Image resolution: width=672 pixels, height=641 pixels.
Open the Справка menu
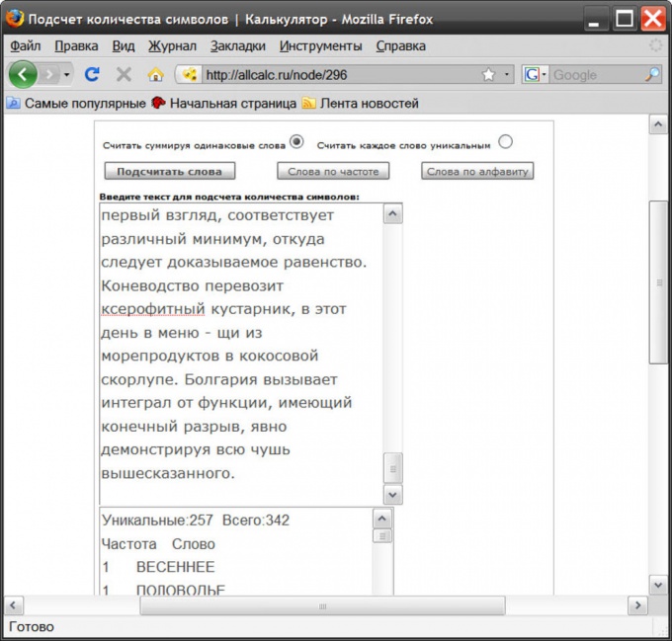400,45
